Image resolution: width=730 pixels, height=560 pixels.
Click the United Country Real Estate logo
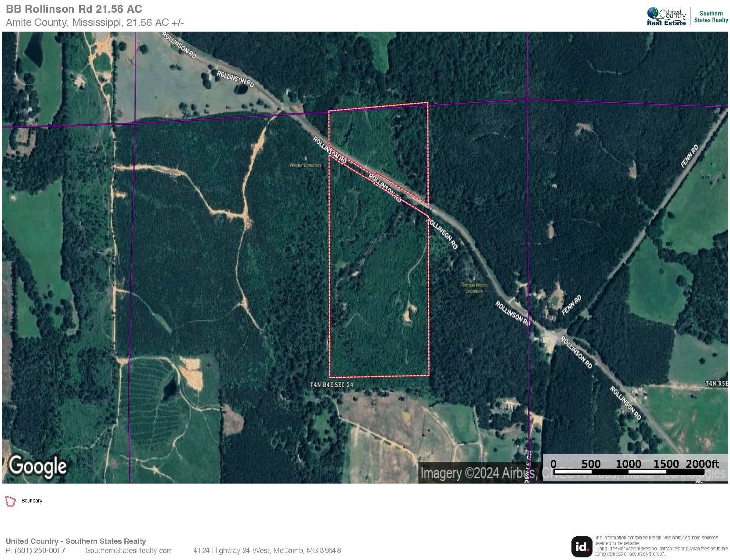(x=666, y=17)
